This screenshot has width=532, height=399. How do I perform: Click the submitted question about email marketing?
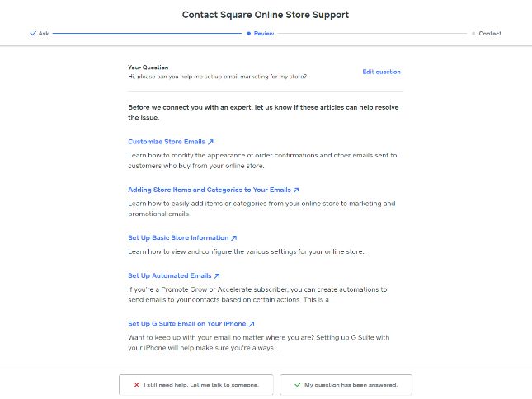pyautogui.click(x=217, y=77)
